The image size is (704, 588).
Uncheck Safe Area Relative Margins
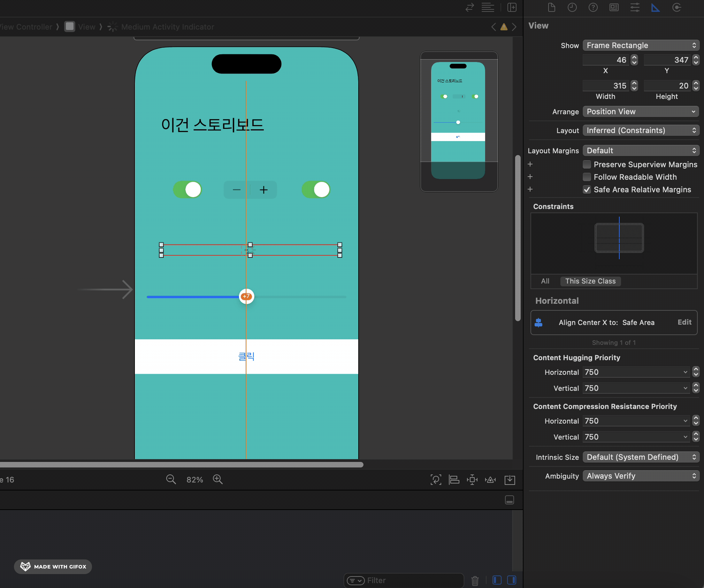587,189
